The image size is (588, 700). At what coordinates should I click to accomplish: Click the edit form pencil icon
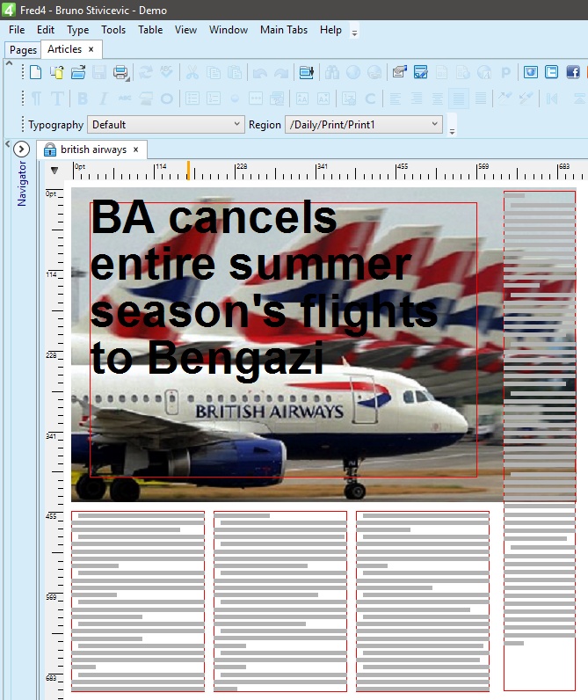pos(421,72)
